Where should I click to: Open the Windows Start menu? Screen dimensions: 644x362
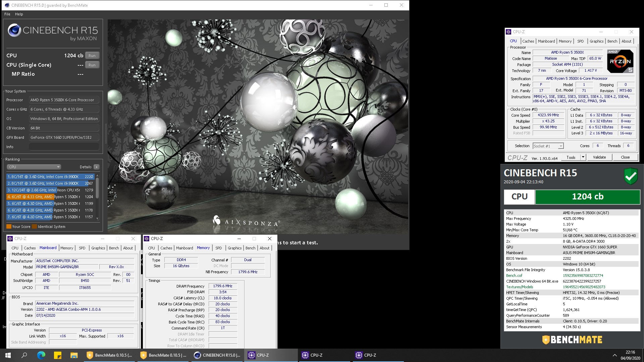(8, 355)
